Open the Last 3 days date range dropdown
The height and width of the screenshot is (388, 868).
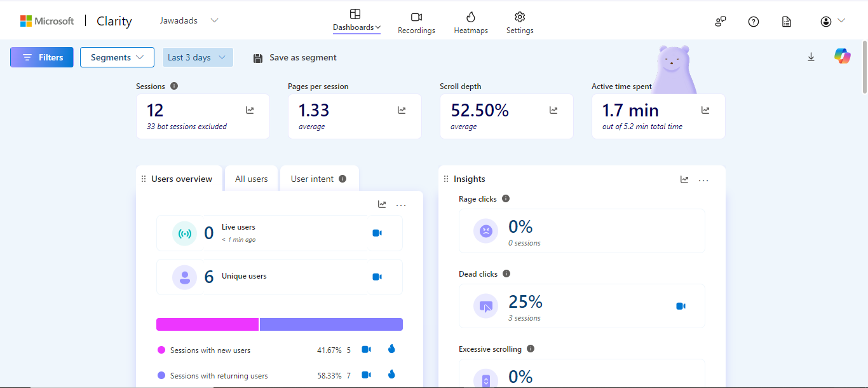tap(197, 57)
